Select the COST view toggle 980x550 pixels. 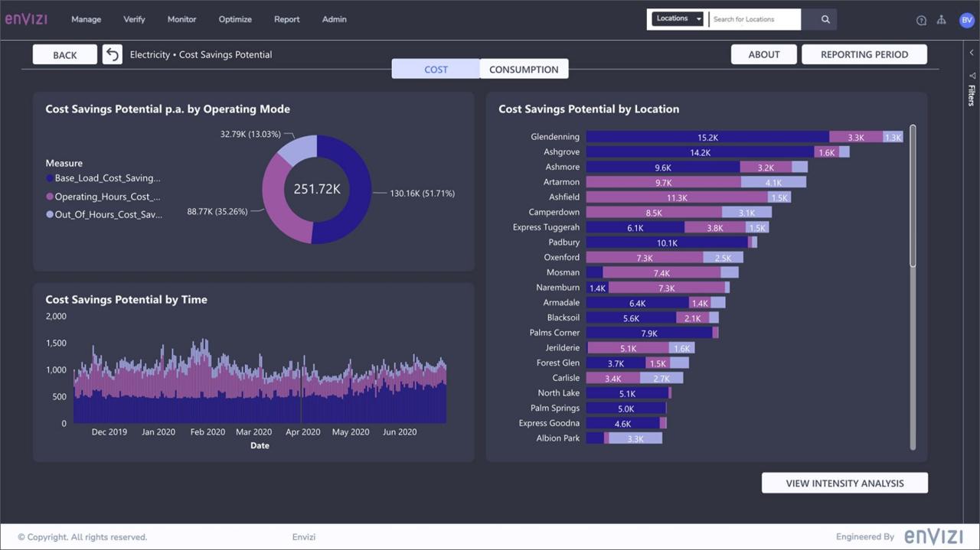click(x=436, y=69)
